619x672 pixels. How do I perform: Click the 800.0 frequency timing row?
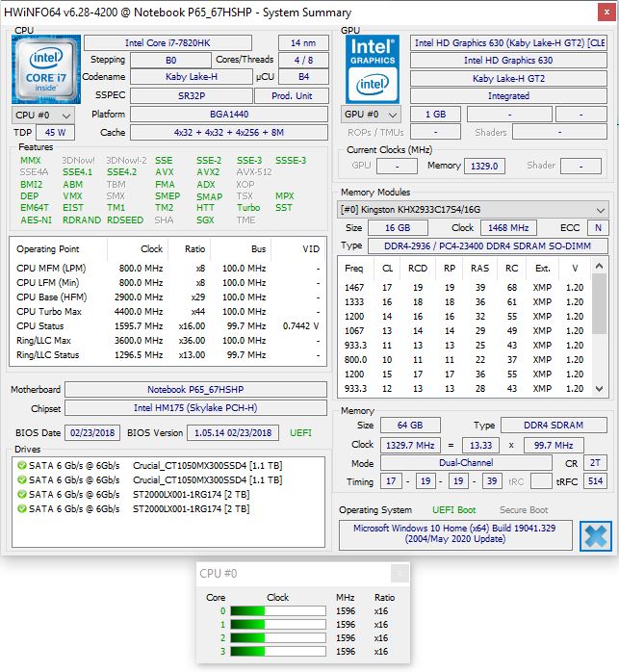click(x=464, y=359)
